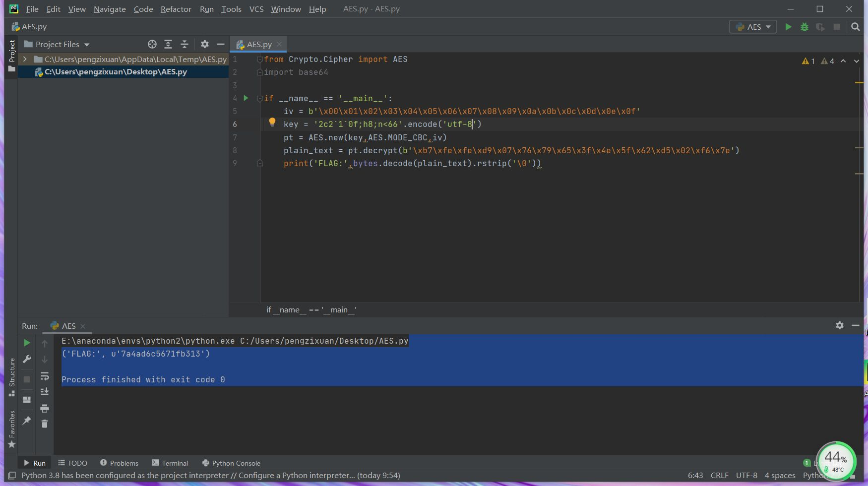Toggle scroll to end in Run console

point(45,391)
